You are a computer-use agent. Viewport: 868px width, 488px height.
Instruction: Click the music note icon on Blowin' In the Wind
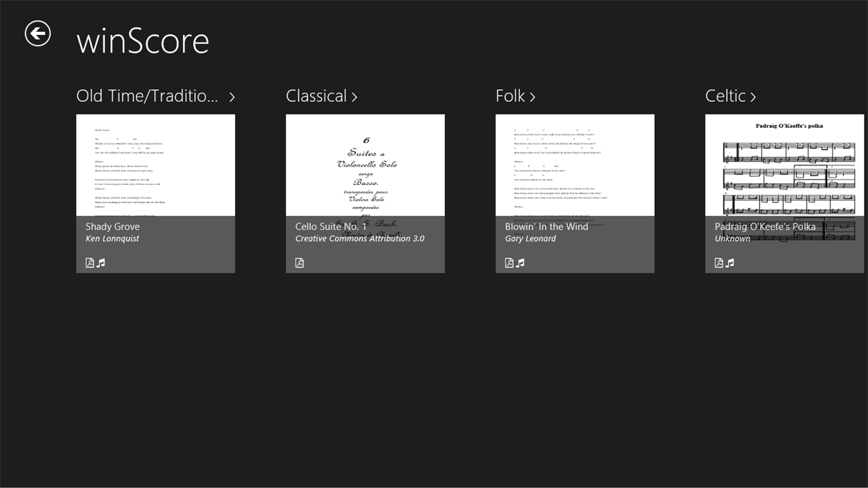[521, 263]
